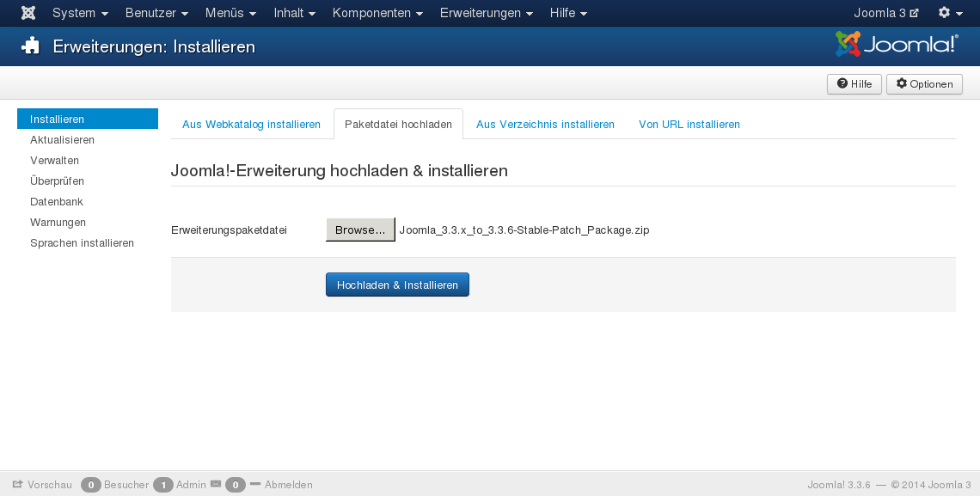The height and width of the screenshot is (496, 980).
Task: Go to Aktualisieren in the sidebar
Action: tap(62, 139)
